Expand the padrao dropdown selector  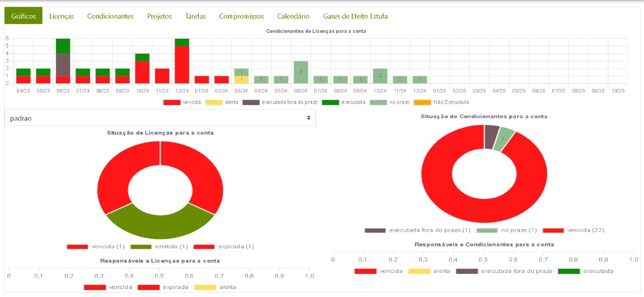point(160,118)
